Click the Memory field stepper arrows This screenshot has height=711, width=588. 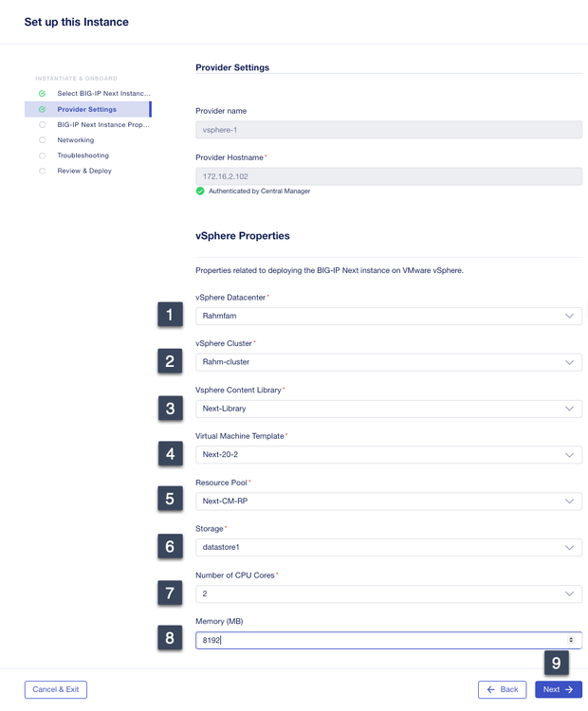point(571,641)
